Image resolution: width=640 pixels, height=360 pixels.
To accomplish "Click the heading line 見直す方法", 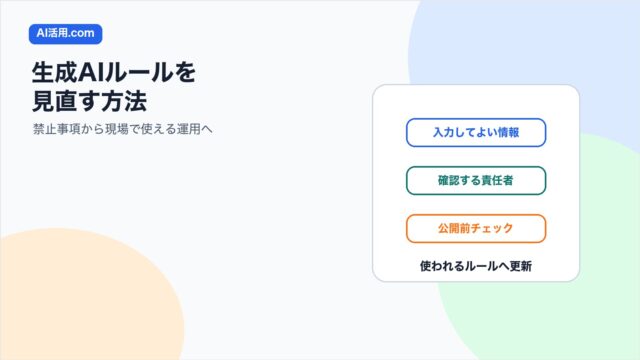I will click(89, 101).
